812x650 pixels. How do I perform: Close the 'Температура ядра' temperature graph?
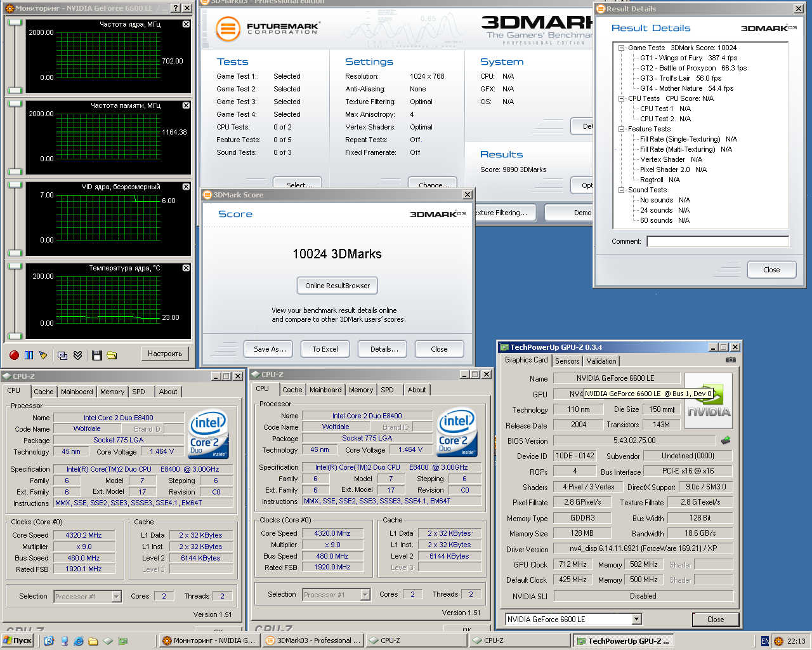pyautogui.click(x=186, y=268)
